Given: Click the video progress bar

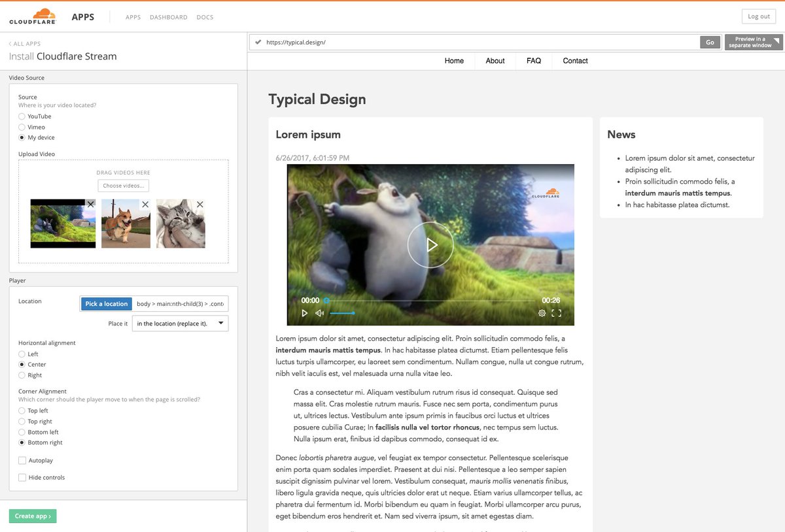Looking at the screenshot, I should (430, 301).
